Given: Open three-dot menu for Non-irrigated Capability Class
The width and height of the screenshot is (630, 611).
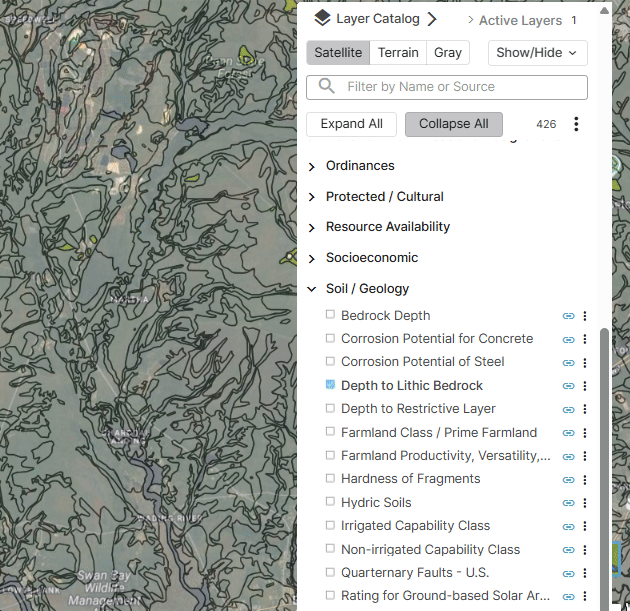Looking at the screenshot, I should (585, 550).
